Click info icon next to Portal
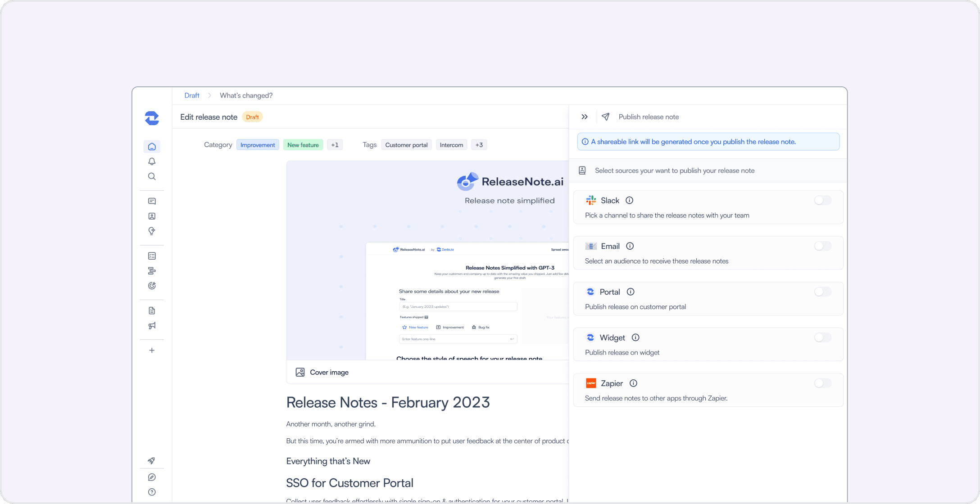 pos(631,292)
